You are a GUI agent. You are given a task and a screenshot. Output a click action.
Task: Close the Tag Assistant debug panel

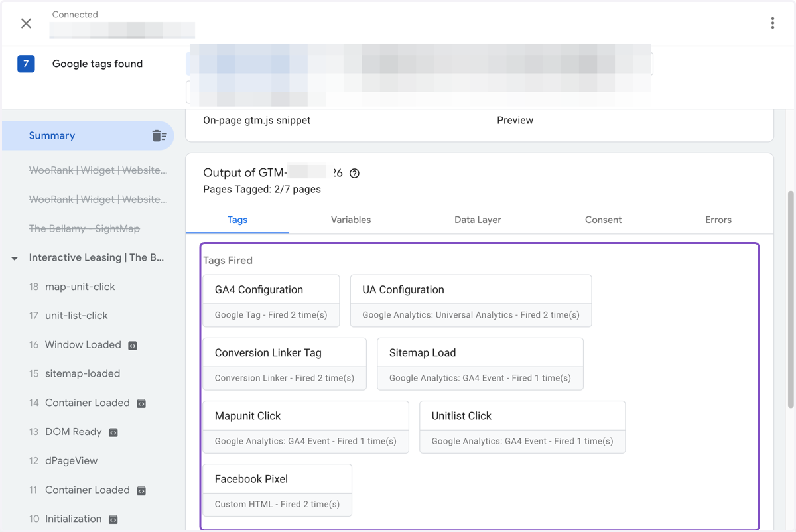26,23
